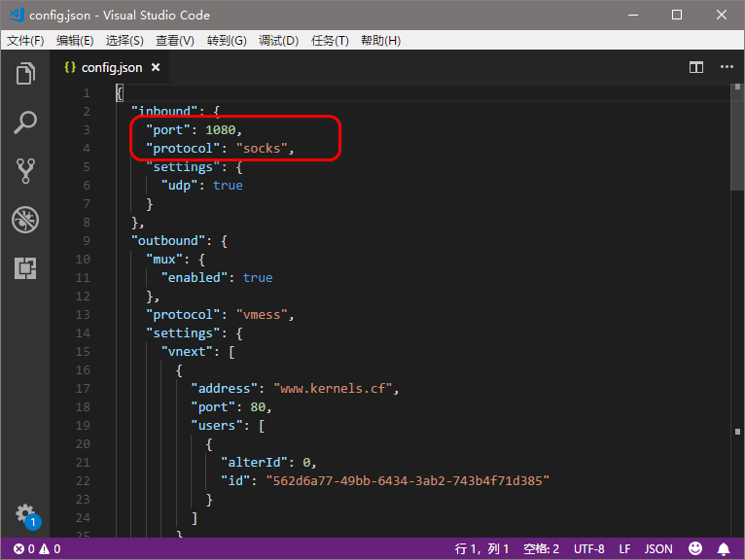Open the notifications bell
Image resolution: width=745 pixels, height=560 pixels.
coord(724,549)
